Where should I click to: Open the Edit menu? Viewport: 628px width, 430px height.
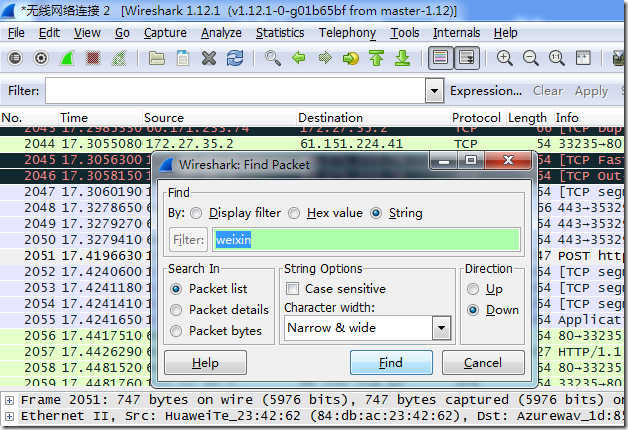[49, 33]
